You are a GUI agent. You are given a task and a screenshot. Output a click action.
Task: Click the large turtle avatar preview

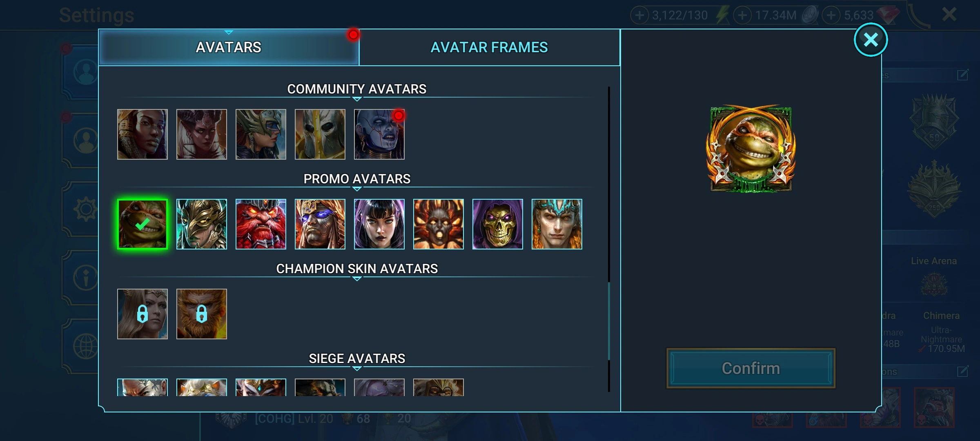tap(751, 149)
